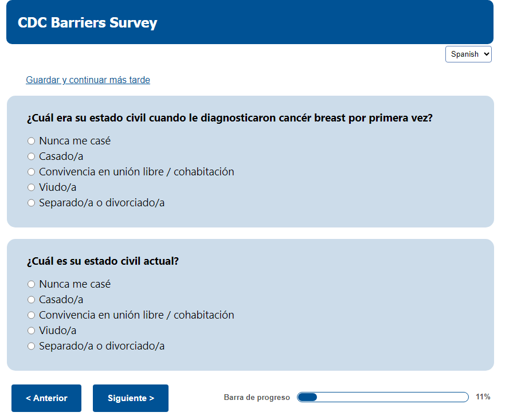Click the survey progress bar

click(x=382, y=397)
